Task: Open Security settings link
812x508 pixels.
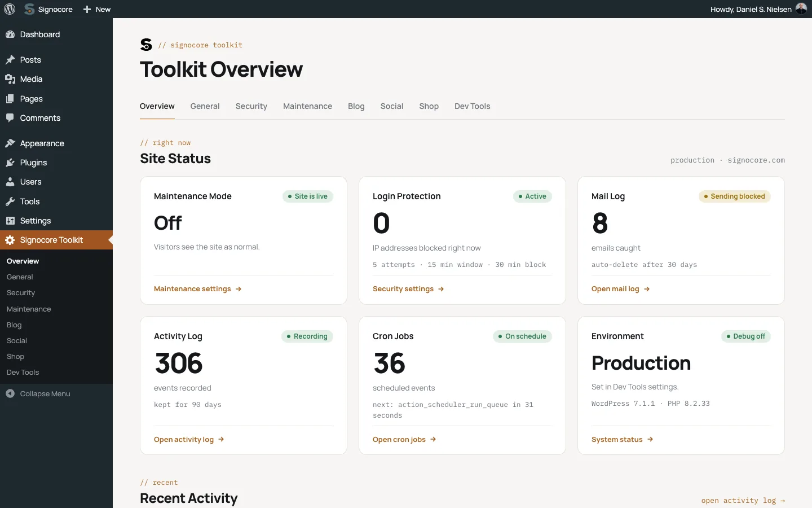Action: coord(408,289)
